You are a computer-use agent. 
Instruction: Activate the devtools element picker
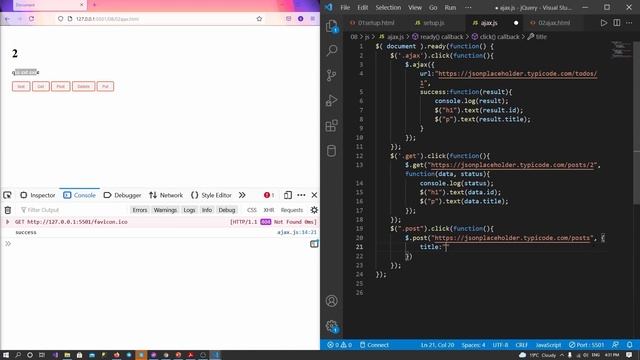[x=7, y=195]
